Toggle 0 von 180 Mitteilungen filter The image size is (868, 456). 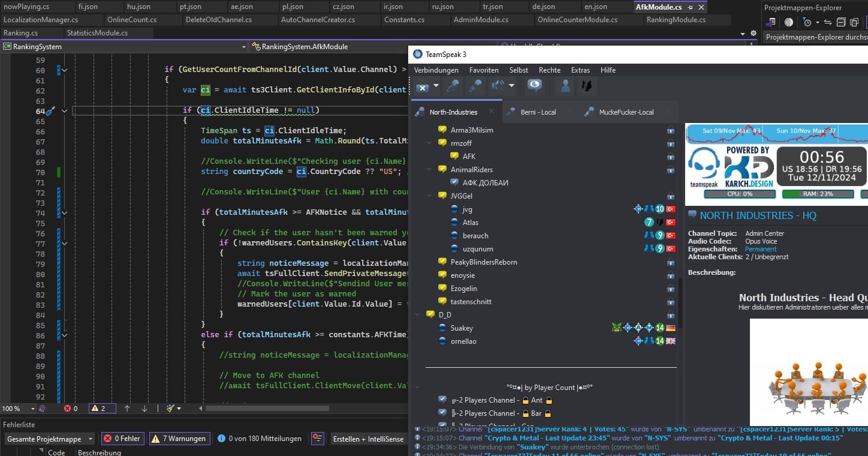260,439
